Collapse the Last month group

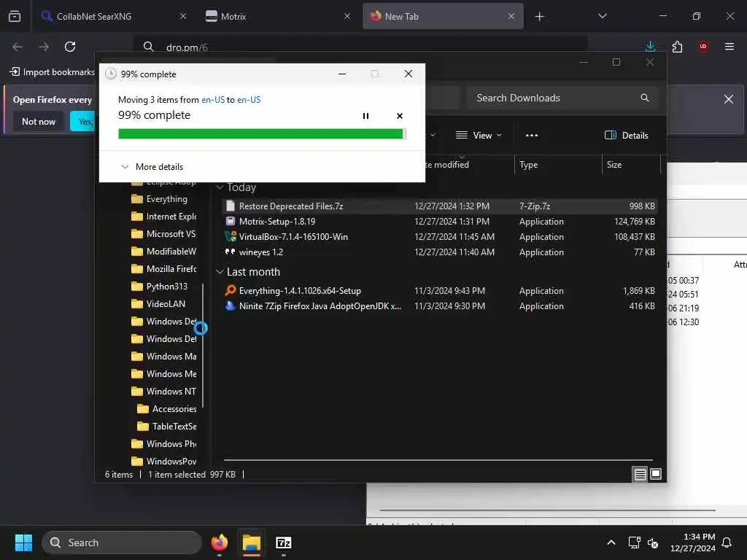[x=220, y=272]
